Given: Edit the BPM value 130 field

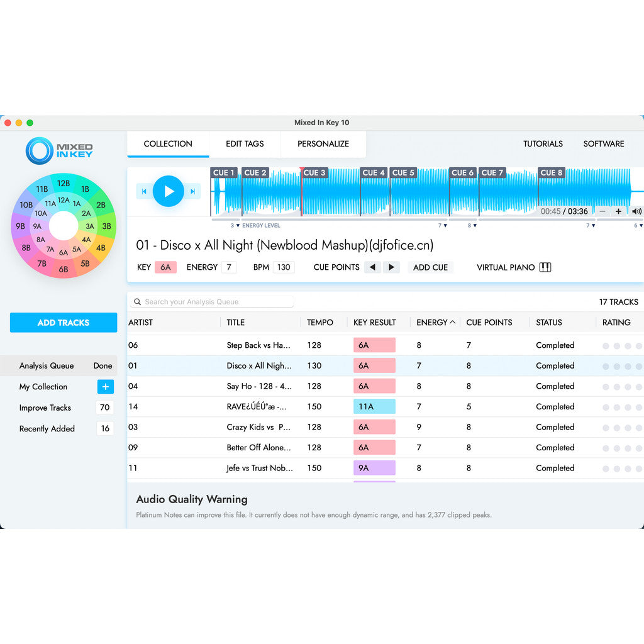Looking at the screenshot, I should (x=284, y=267).
